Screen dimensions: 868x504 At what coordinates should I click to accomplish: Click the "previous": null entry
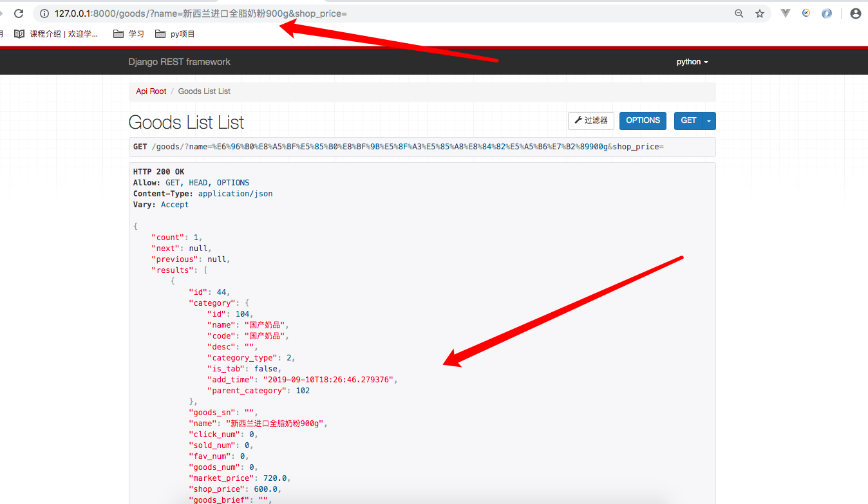(191, 259)
